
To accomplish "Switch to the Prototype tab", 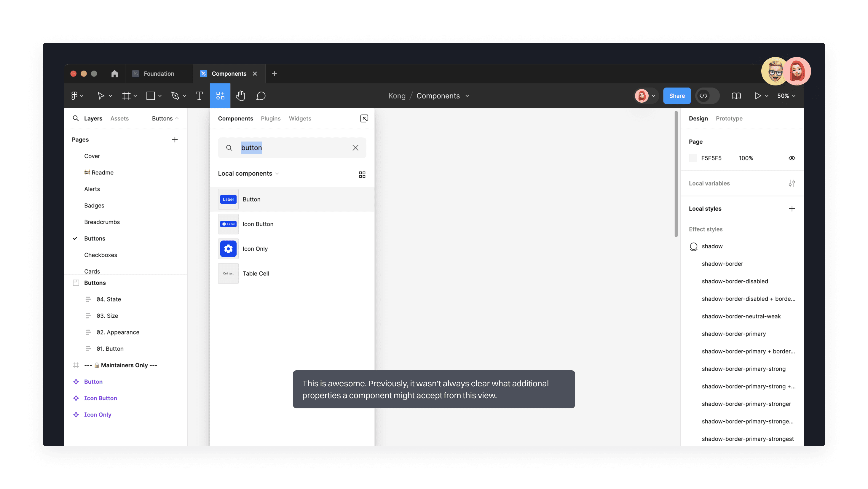I will [729, 118].
